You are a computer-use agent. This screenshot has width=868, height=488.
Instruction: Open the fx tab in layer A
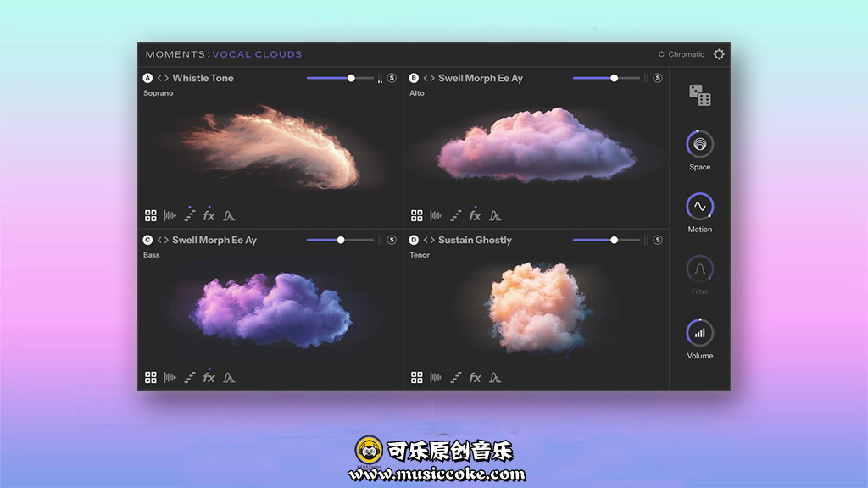209,216
